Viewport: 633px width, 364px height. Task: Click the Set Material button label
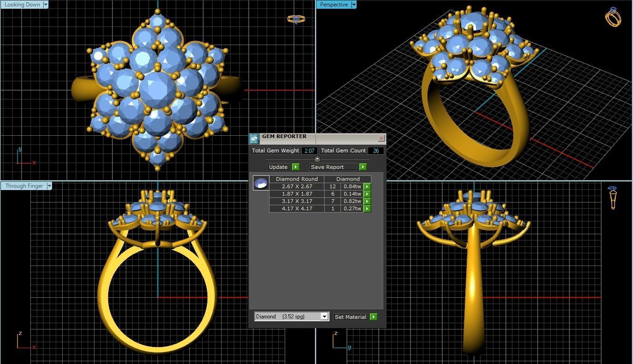(x=351, y=317)
